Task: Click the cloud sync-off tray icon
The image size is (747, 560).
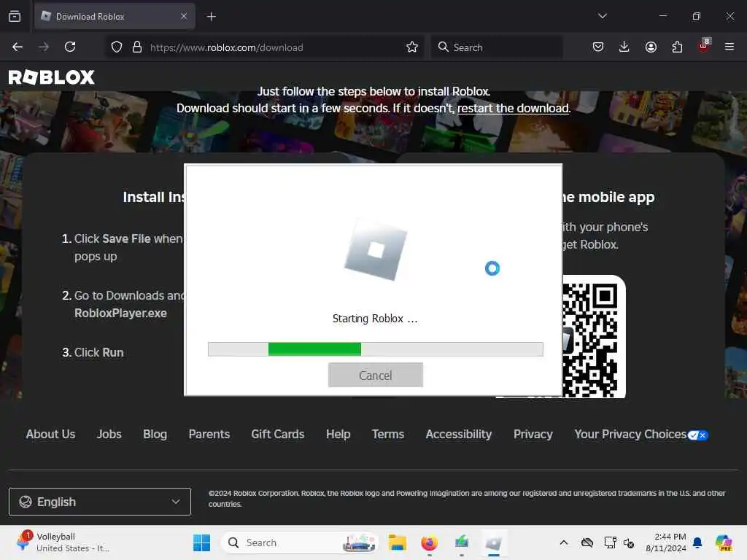Action: (x=587, y=542)
